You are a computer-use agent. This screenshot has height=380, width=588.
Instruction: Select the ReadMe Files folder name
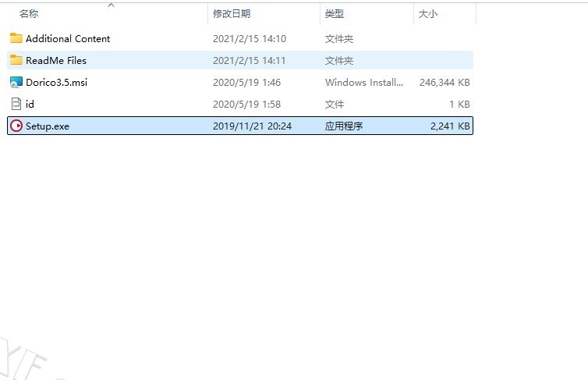point(56,60)
